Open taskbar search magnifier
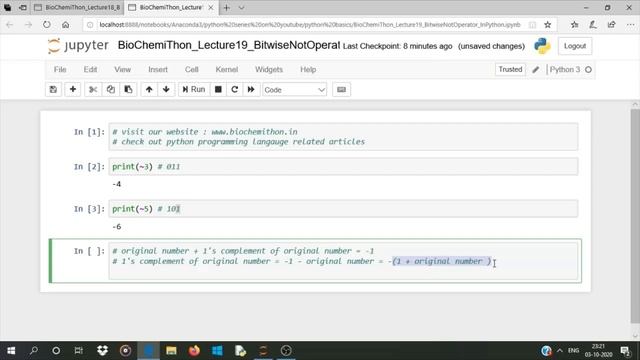This screenshot has height=360, width=640. coord(34,351)
